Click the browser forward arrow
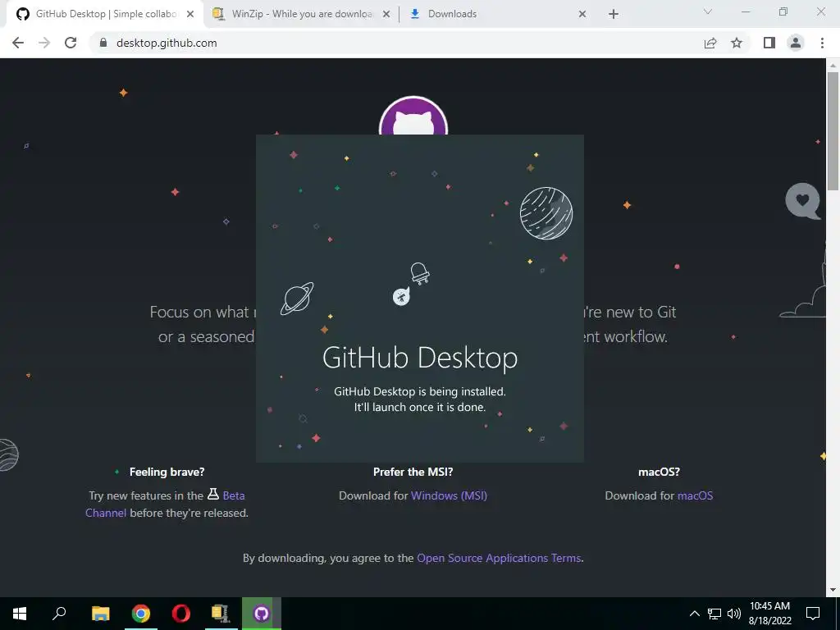 tap(44, 43)
